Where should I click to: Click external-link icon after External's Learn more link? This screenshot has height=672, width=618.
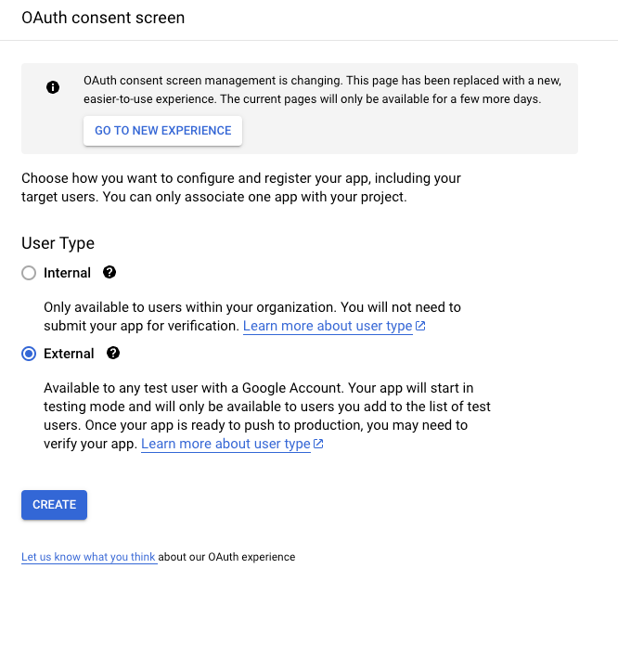318,444
